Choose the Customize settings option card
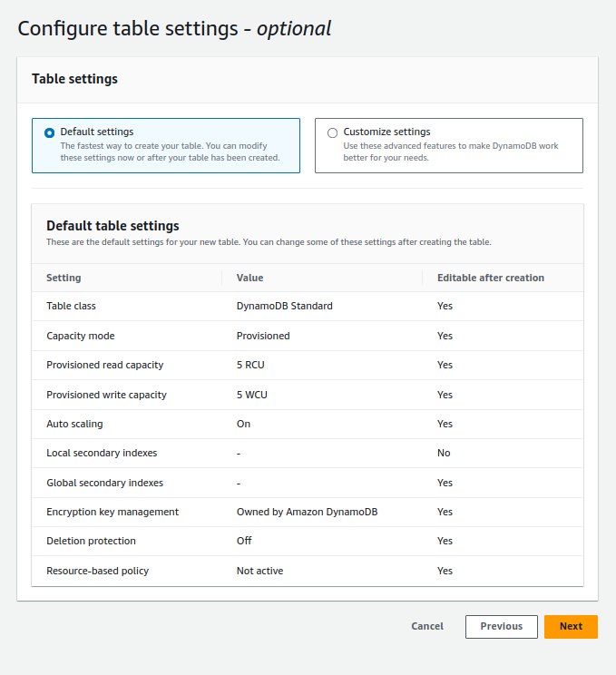 click(x=449, y=145)
